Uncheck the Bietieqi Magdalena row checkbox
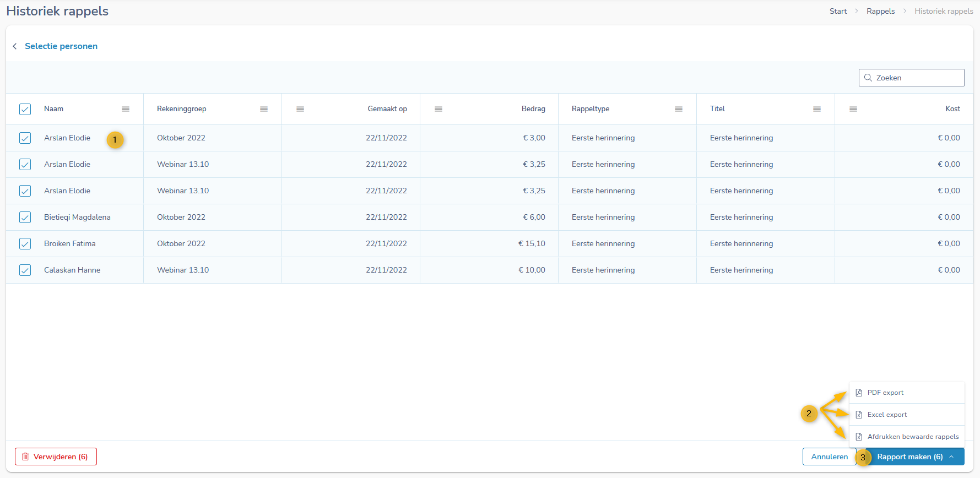Screen dimensions: 980x478 point(25,218)
